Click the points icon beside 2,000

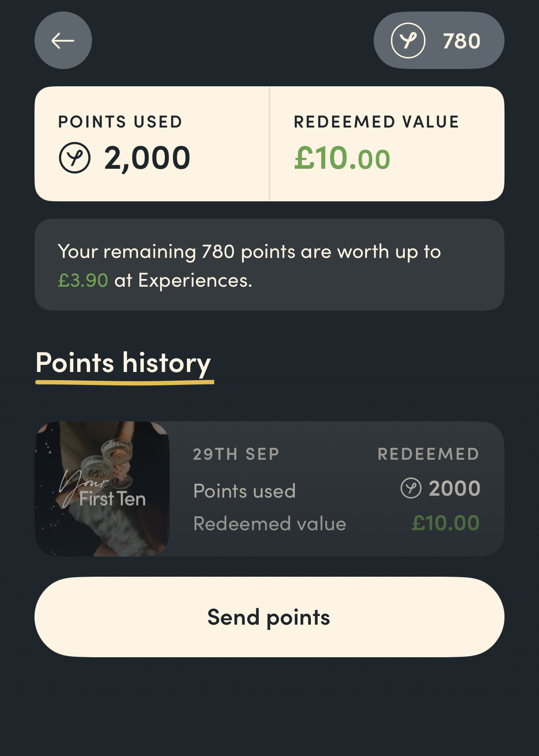click(74, 158)
